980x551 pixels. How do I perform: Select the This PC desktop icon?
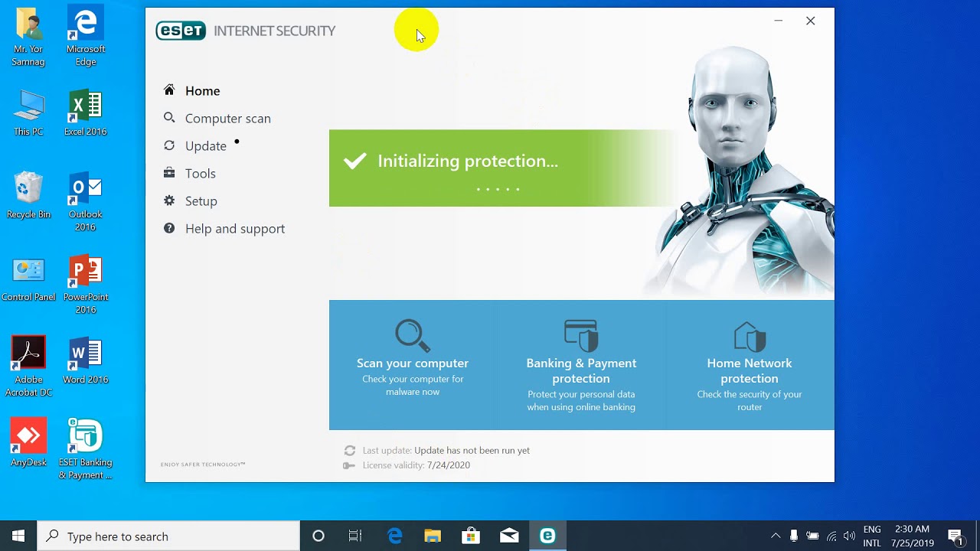coord(28,113)
